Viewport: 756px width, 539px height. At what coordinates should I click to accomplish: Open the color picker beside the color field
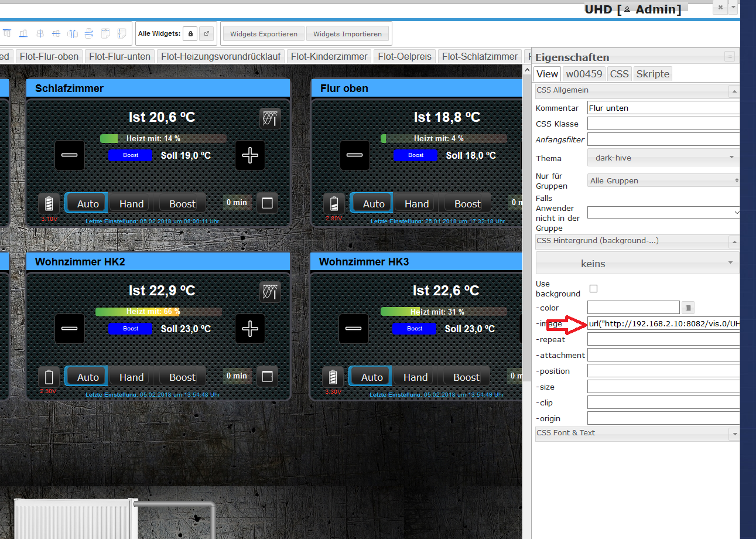689,308
